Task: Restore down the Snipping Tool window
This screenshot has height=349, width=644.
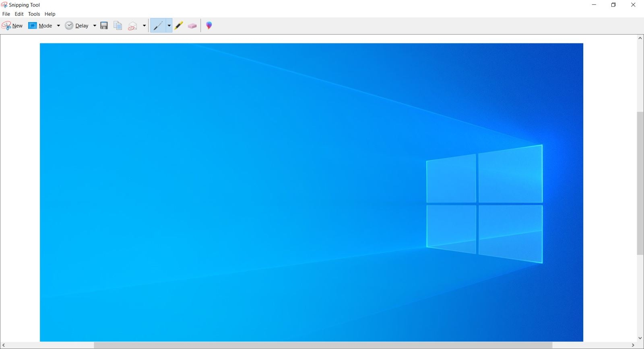Action: [613, 5]
